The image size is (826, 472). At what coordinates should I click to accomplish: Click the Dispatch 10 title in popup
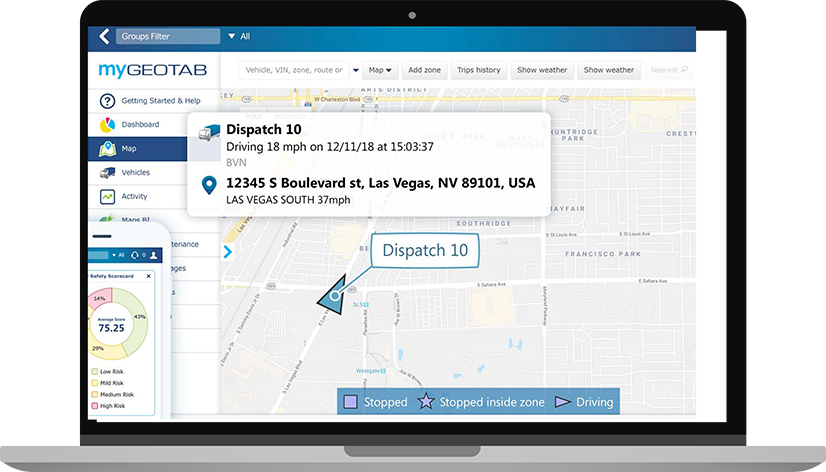(263, 130)
